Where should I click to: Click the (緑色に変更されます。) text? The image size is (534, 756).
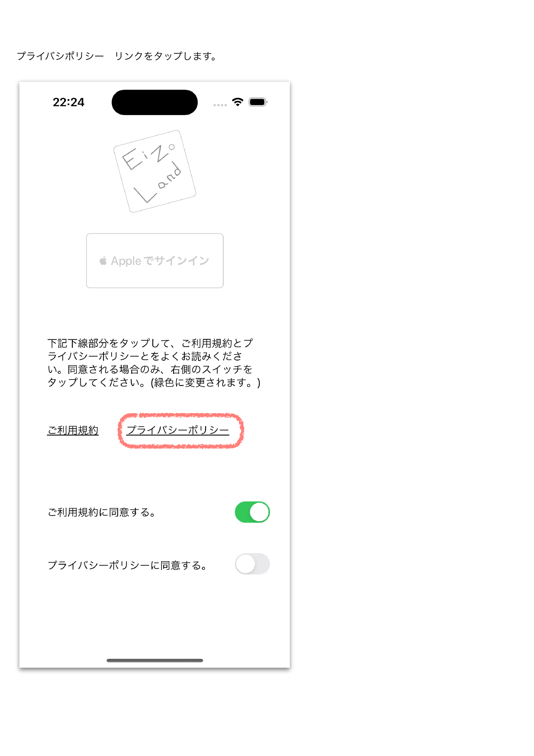point(205,383)
